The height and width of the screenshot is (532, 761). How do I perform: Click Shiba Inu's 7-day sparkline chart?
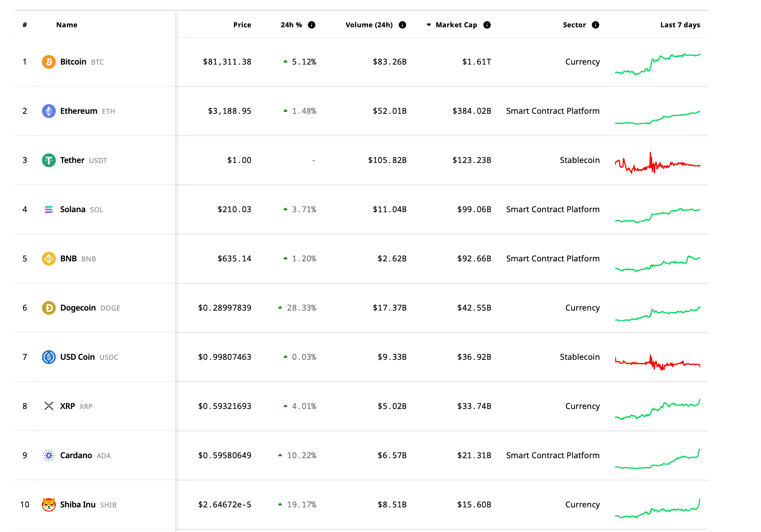coord(658,508)
